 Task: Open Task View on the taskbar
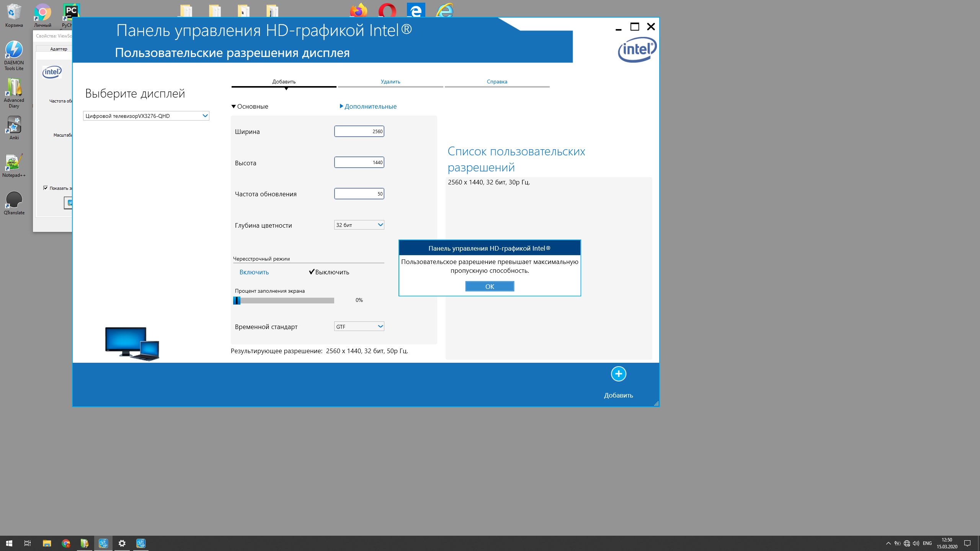(28, 543)
